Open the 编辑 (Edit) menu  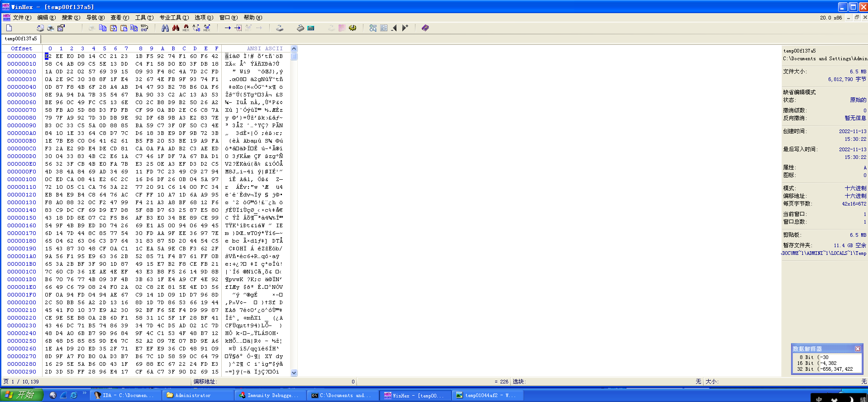coord(46,18)
